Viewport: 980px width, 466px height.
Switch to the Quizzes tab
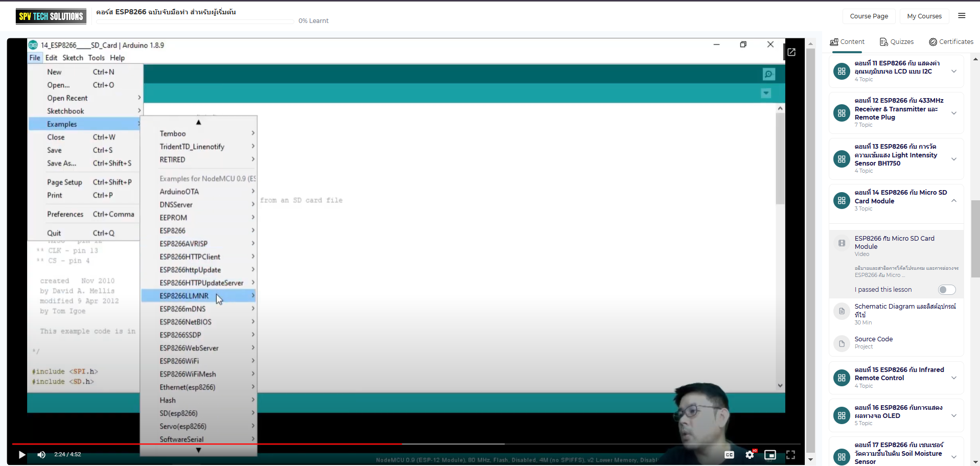tap(897, 42)
